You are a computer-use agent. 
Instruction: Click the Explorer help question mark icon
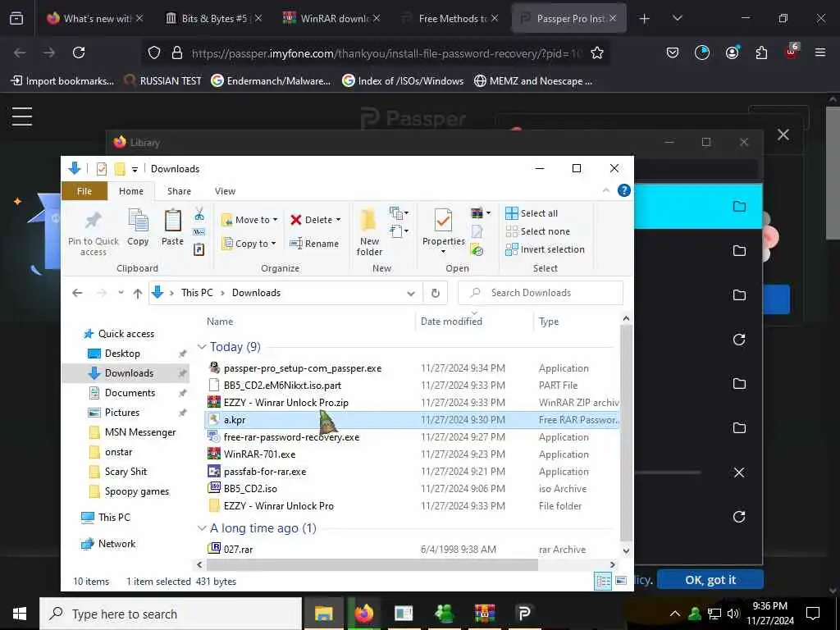point(624,190)
